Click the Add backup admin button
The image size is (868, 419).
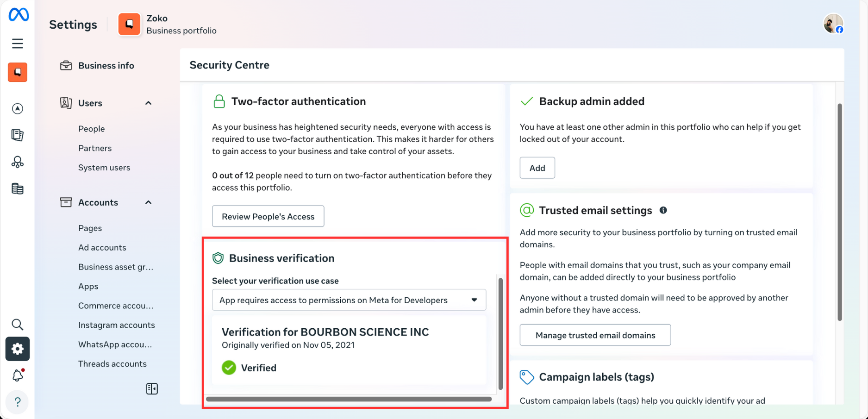[537, 168]
